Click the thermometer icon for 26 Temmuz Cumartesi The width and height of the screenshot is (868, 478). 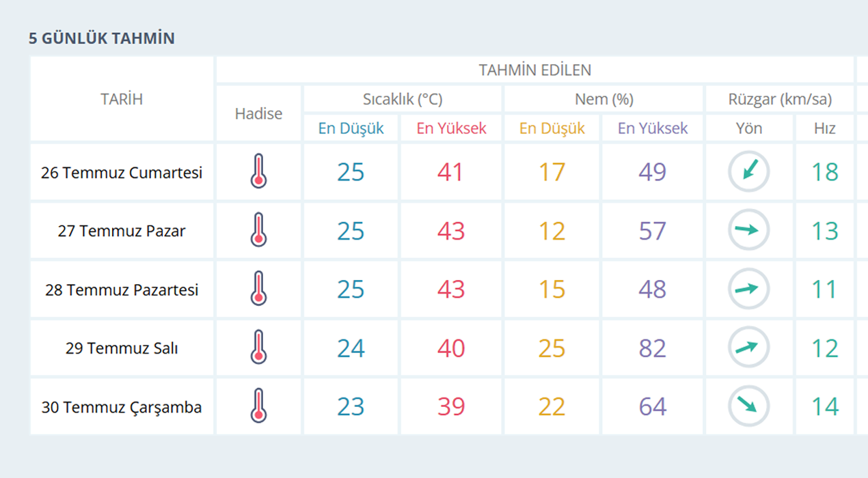[258, 172]
